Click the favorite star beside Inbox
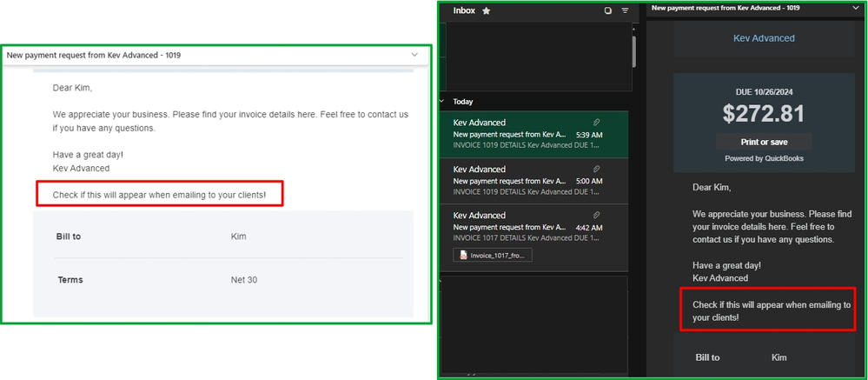 [486, 10]
